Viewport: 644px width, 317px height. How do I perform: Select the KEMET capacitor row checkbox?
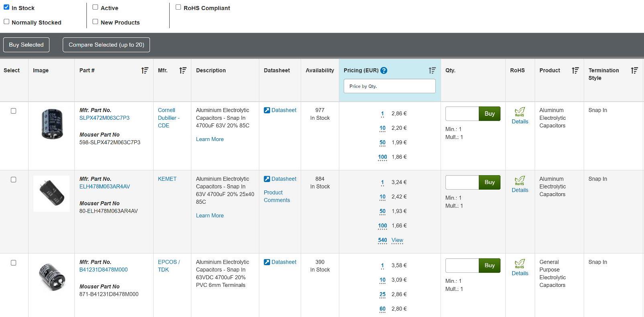13,180
